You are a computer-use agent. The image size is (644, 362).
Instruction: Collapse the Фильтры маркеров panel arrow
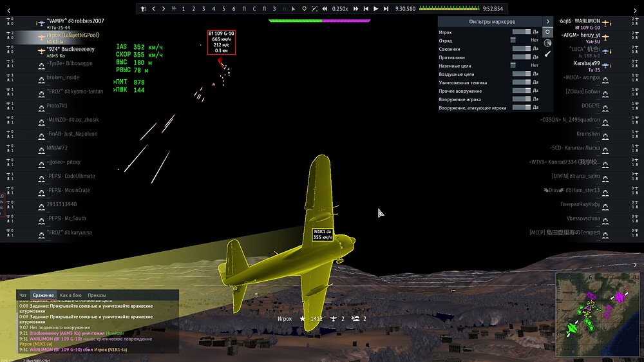pos(547,21)
